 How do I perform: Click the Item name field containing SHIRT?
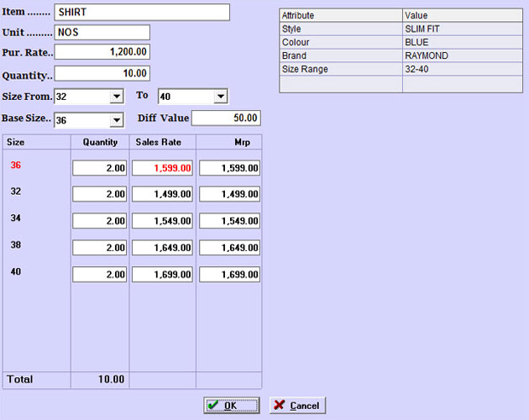click(x=141, y=12)
